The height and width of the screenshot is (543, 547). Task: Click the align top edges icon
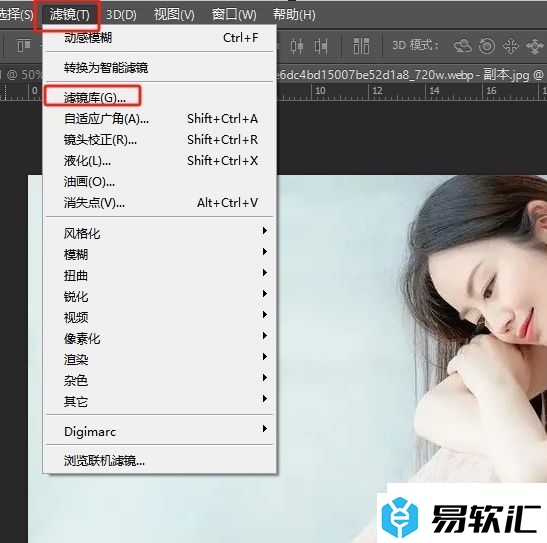click(x=24, y=45)
